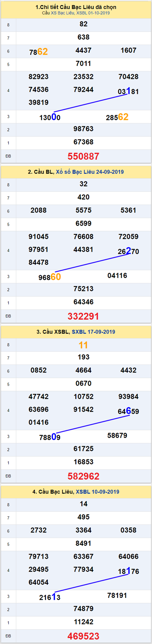Click orange prize 8 value 11

(x=84, y=345)
